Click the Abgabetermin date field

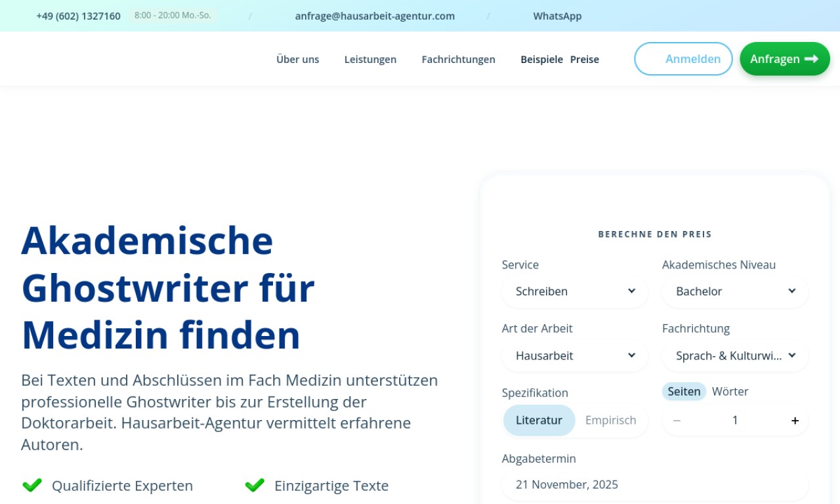click(x=655, y=485)
